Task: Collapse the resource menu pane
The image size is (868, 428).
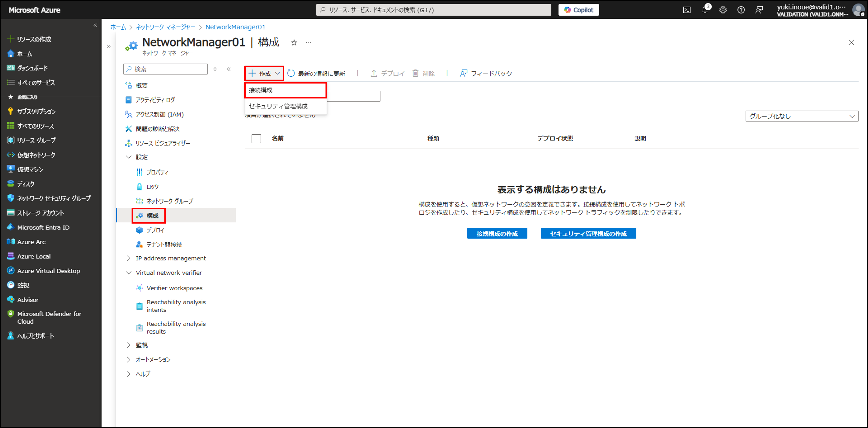Action: [x=228, y=69]
